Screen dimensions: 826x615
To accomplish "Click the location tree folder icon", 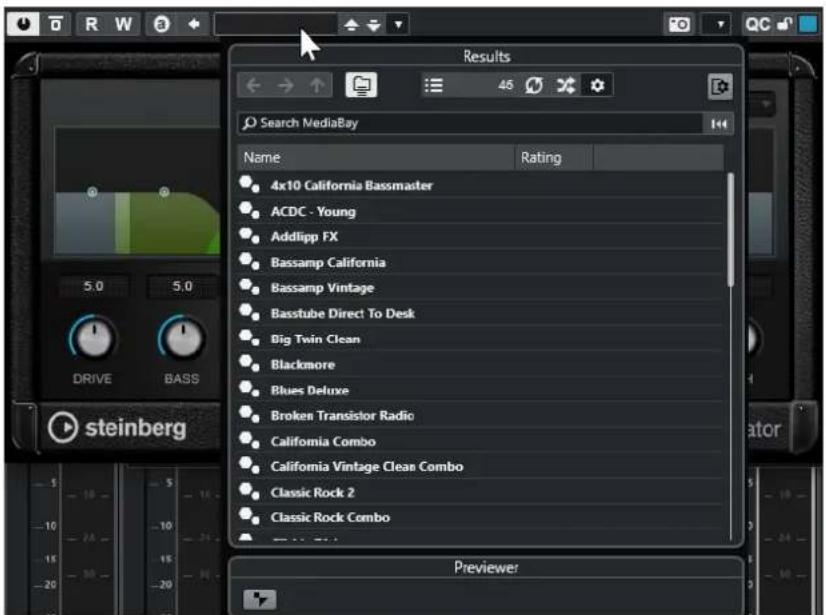I will point(361,85).
